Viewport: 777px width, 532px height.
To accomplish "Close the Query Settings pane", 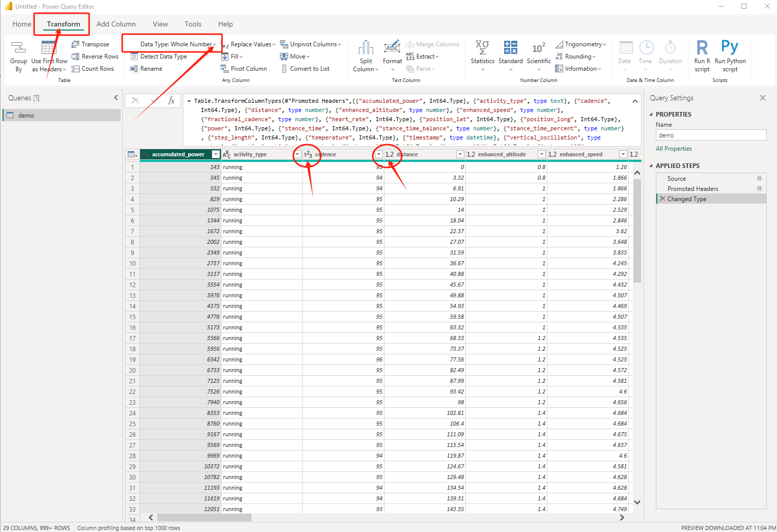I will click(762, 98).
